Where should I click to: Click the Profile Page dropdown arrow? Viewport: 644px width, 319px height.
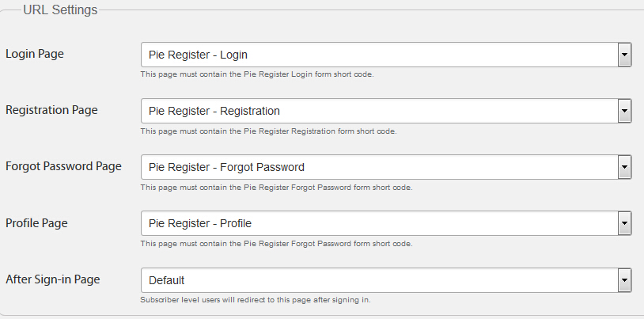[x=624, y=223]
